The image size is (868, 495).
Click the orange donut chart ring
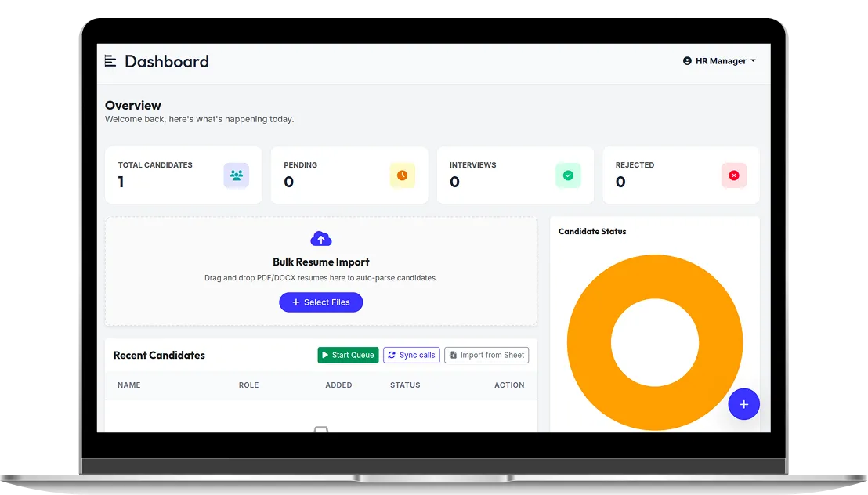(x=589, y=342)
